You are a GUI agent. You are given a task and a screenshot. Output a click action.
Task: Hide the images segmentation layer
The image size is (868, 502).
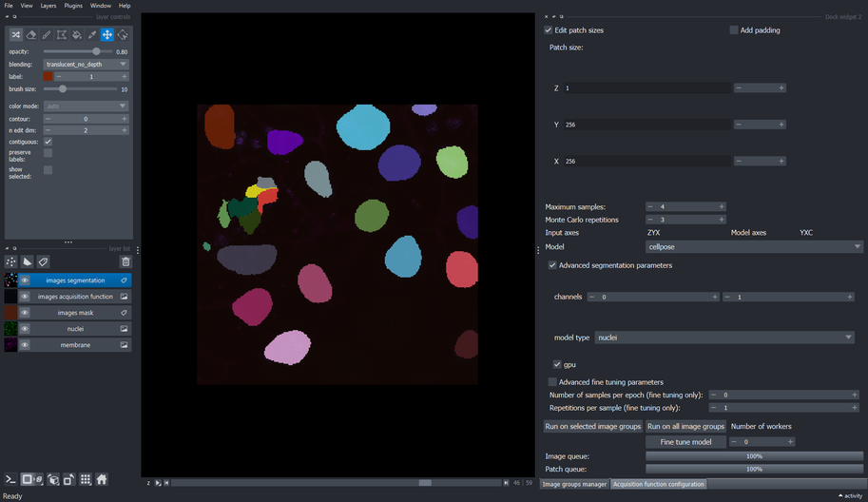click(x=25, y=280)
